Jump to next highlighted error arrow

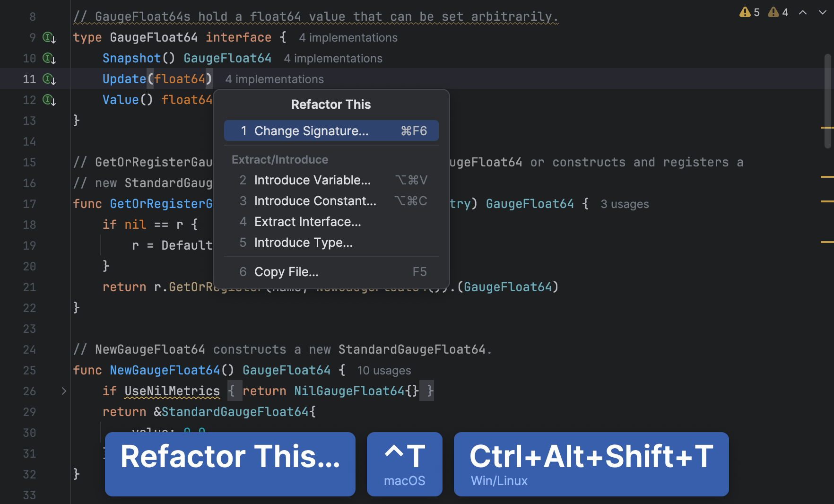point(823,12)
